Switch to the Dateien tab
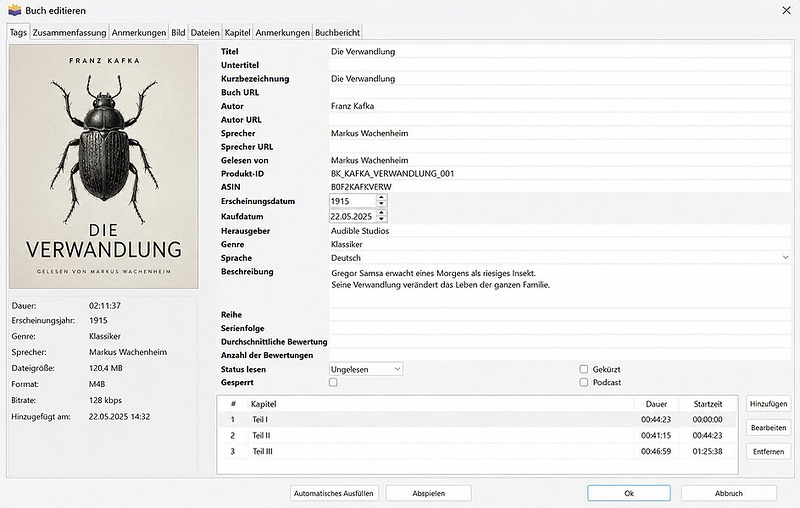Viewport: 800px width, 508px height. coord(205,32)
